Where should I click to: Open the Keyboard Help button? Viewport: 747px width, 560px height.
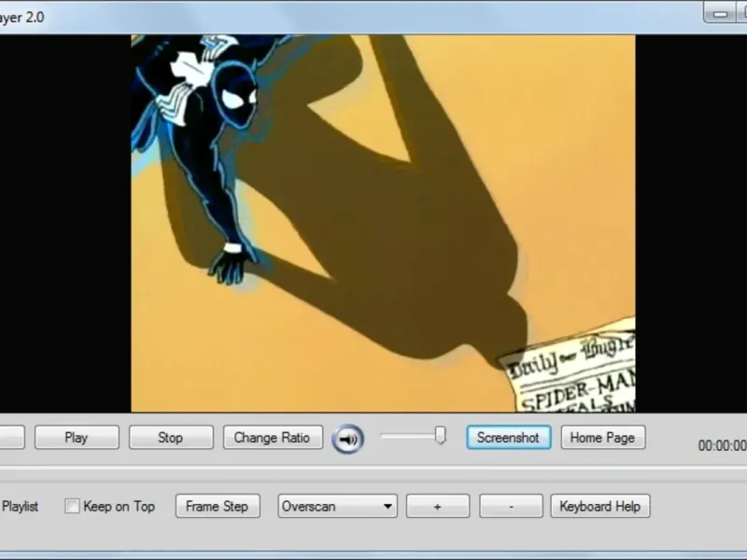click(x=600, y=506)
